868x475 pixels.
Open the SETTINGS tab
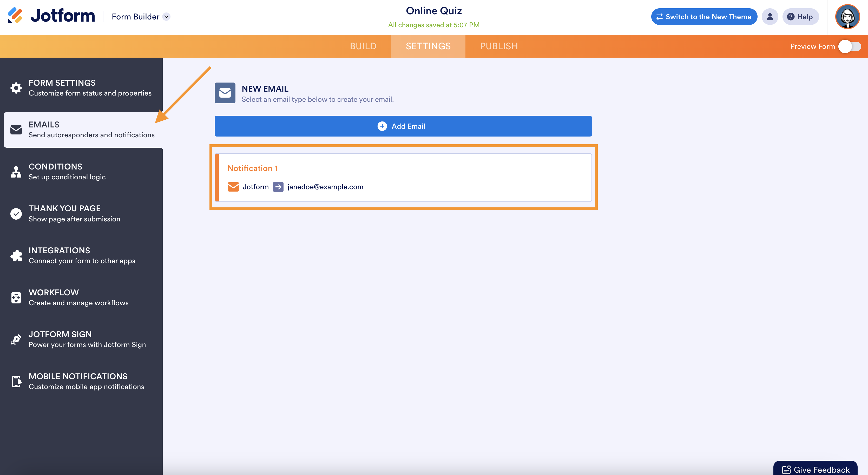pos(428,46)
